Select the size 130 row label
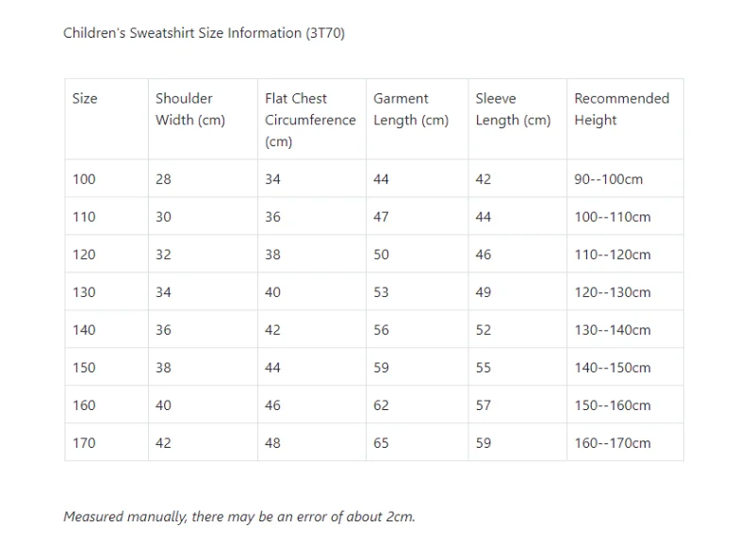Screen dimensions: 754x560 pos(84,292)
